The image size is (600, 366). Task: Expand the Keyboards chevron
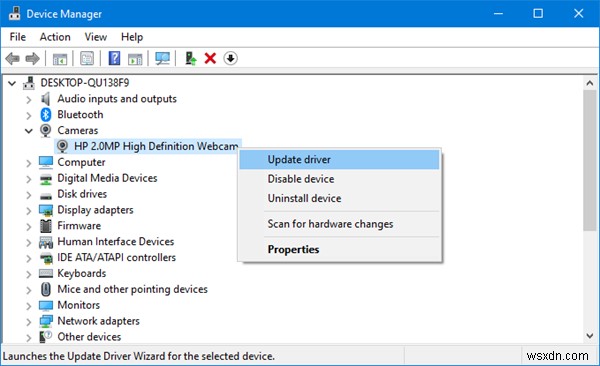click(x=29, y=274)
